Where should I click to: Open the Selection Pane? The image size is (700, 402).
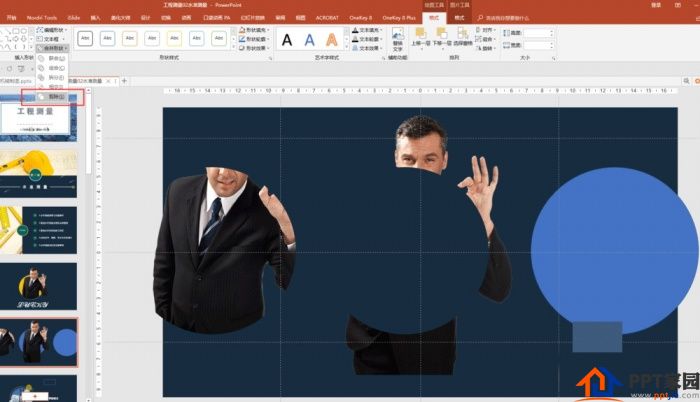coord(463,38)
